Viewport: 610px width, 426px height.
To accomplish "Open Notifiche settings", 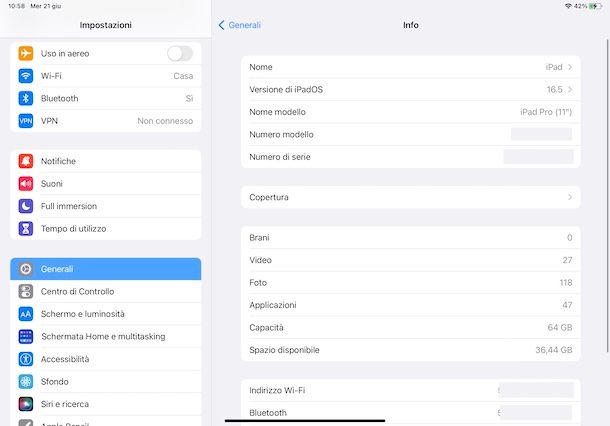I will 106,161.
